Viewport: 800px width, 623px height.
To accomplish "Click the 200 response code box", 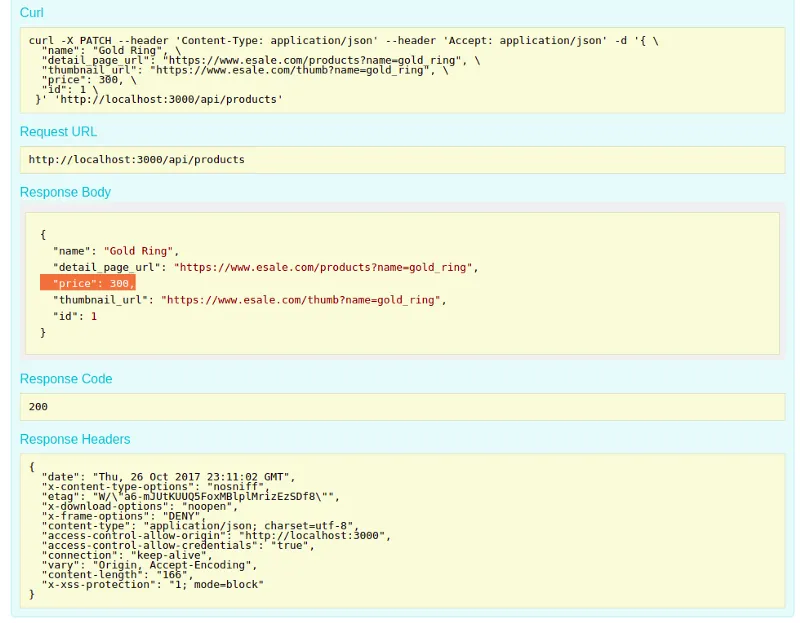I will click(x=402, y=407).
